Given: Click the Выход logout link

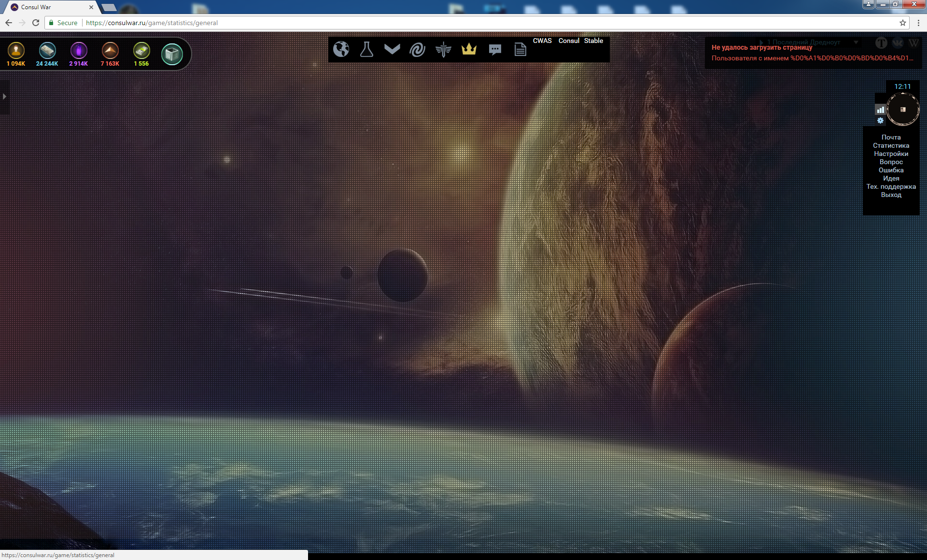Looking at the screenshot, I should [891, 195].
